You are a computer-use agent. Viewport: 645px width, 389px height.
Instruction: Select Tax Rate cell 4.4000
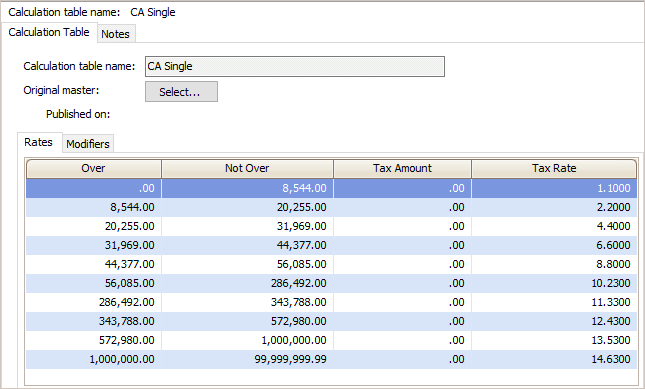click(554, 226)
